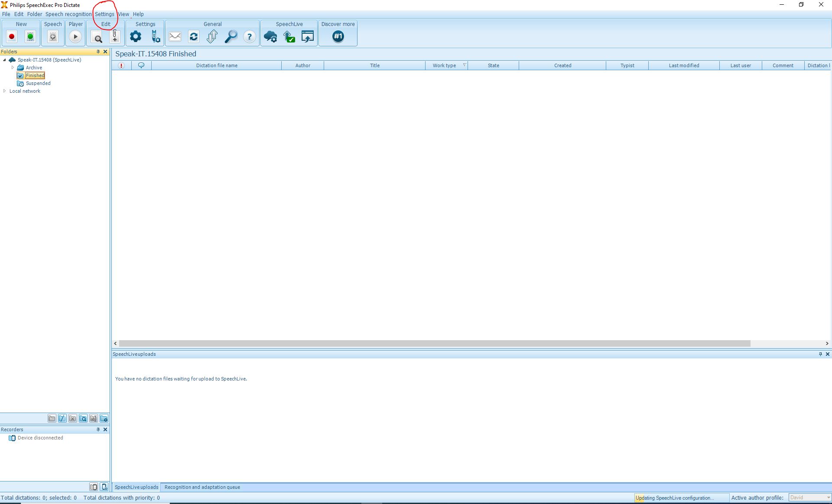This screenshot has width=832, height=504.
Task: Expand the Archive folder tree node
Action: pos(13,68)
